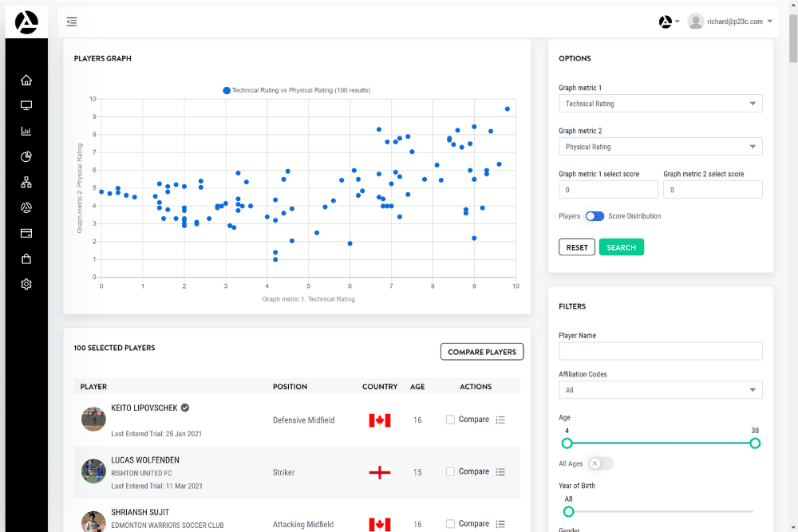Open the Affiliation Codes dropdown
This screenshot has width=798, height=532.
[x=660, y=390]
